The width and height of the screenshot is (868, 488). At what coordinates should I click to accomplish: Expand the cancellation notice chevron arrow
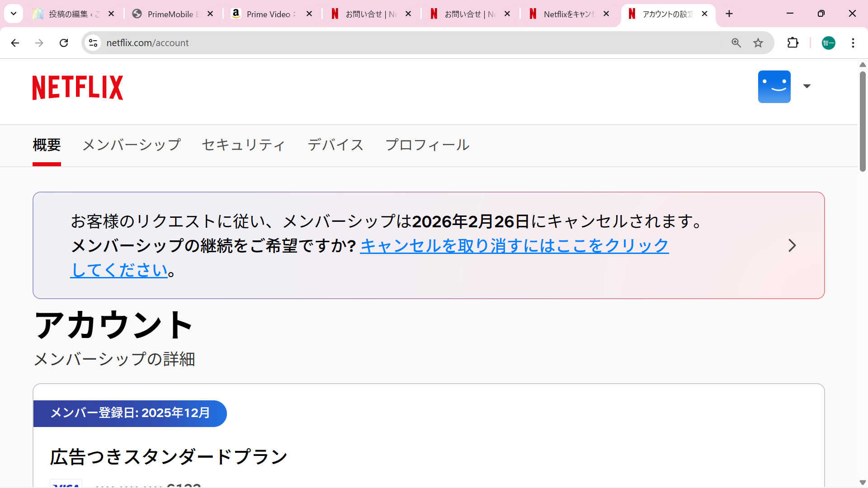click(792, 245)
